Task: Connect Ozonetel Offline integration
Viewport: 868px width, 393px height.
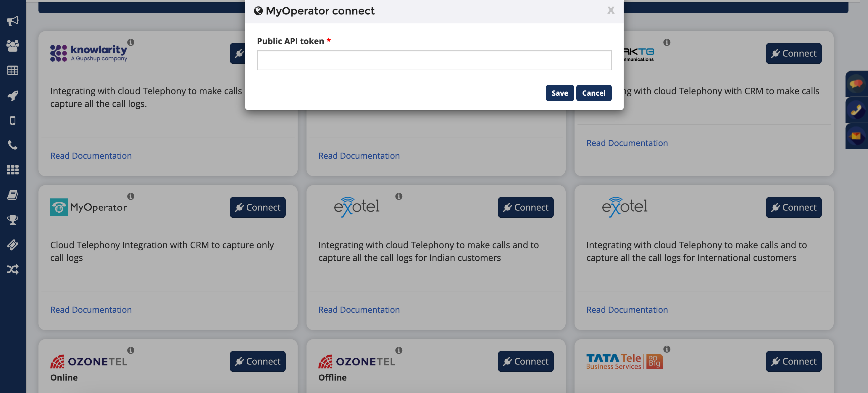Action: click(x=525, y=361)
